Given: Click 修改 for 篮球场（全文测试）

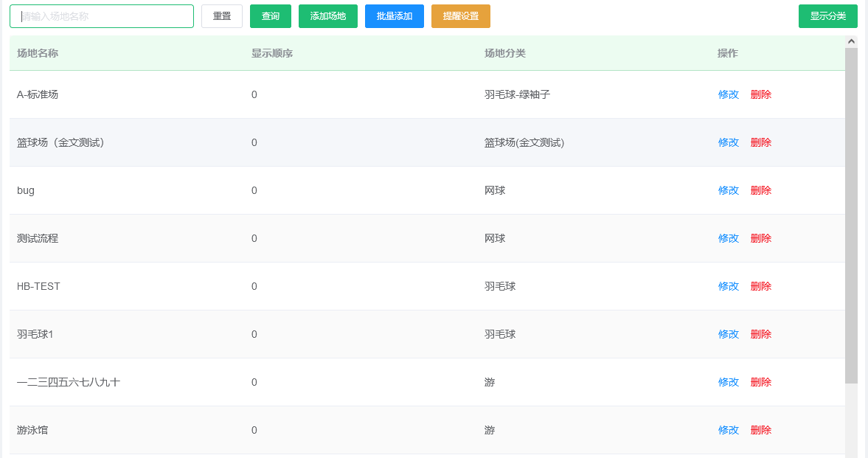Looking at the screenshot, I should pyautogui.click(x=729, y=142).
